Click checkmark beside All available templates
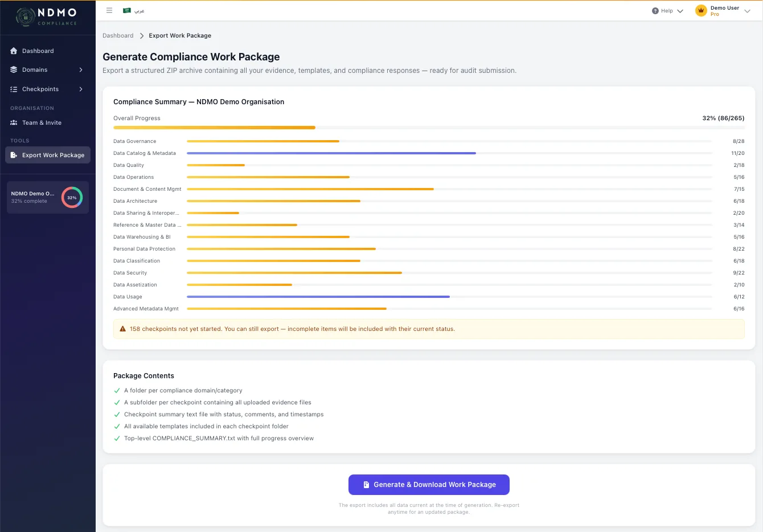 117,427
